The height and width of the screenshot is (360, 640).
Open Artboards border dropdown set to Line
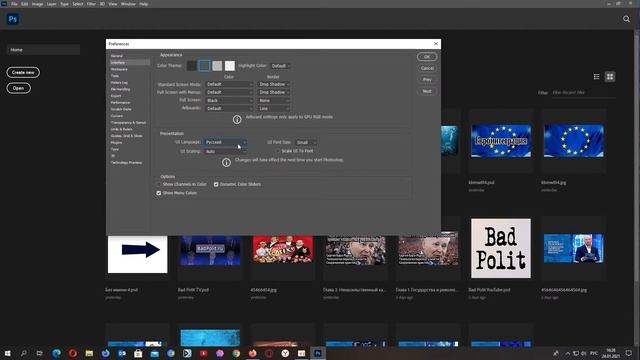[x=273, y=109]
